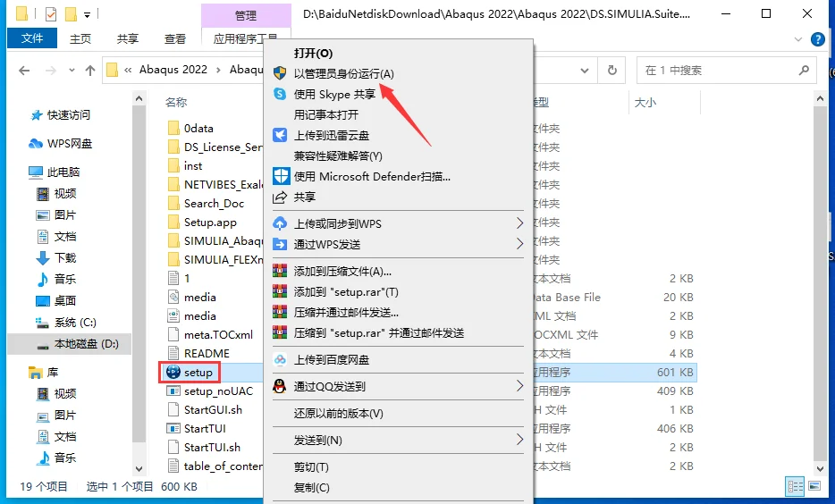
Task: Restore previous versions (还原以前的版本) entry
Action: [338, 413]
